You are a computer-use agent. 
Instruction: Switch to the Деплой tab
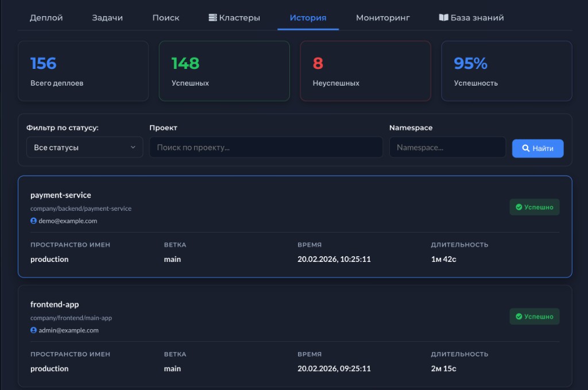46,18
